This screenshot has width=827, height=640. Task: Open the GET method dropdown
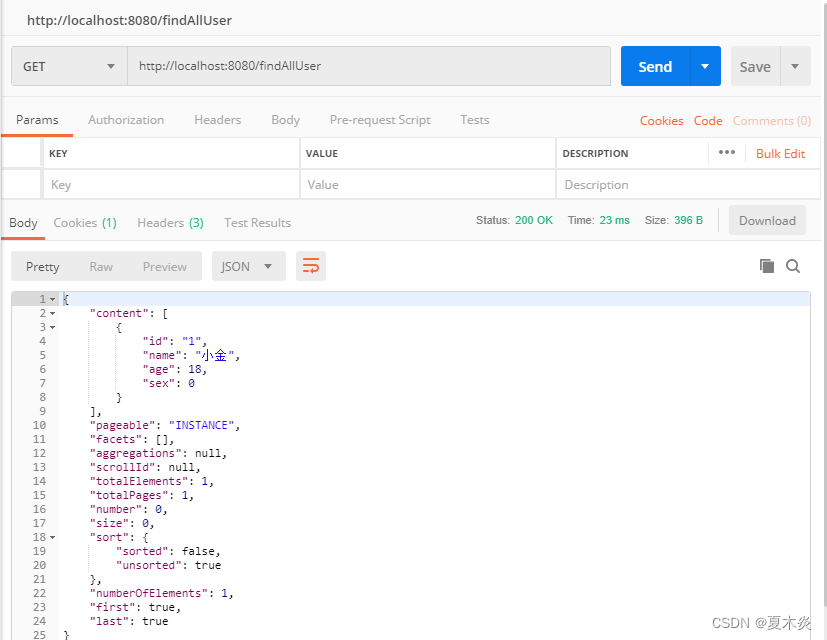tap(67, 66)
